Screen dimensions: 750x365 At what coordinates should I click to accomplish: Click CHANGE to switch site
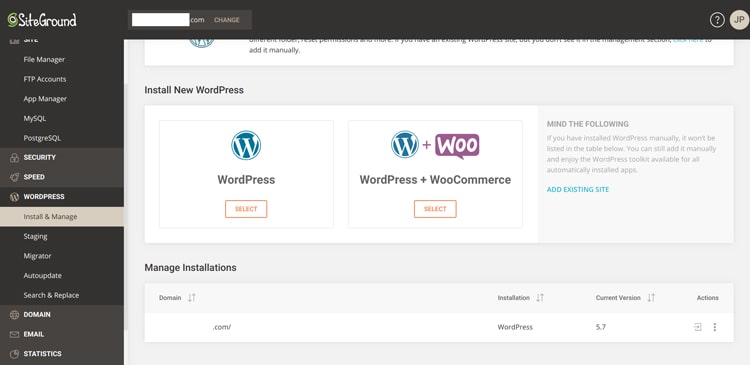[x=227, y=20]
